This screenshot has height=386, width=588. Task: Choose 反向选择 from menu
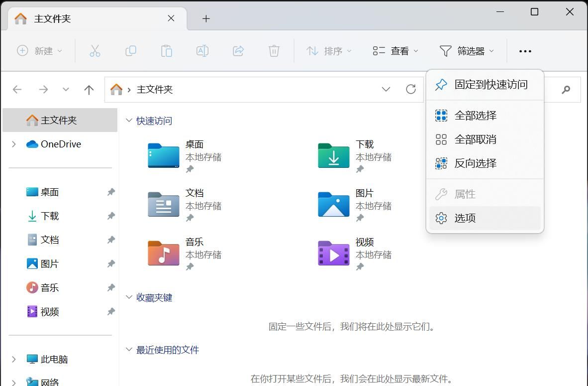485,163
